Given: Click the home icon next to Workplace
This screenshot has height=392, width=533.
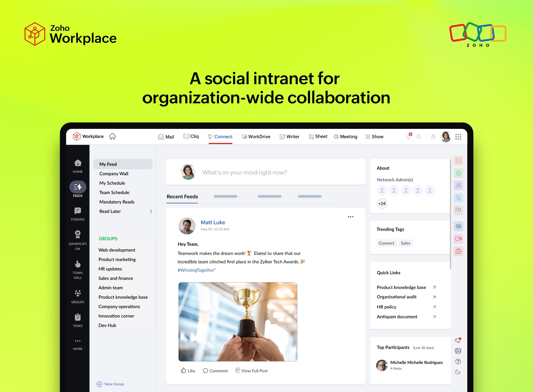Looking at the screenshot, I should pos(112,136).
